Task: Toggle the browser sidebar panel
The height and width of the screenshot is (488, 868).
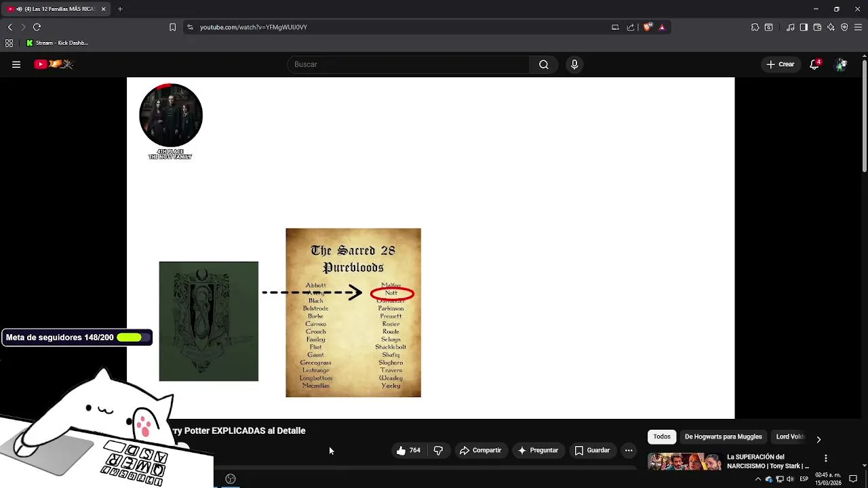Action: (804, 27)
